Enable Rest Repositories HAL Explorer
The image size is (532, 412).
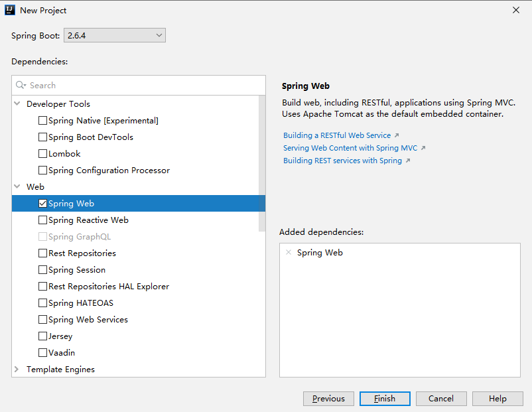[42, 287]
